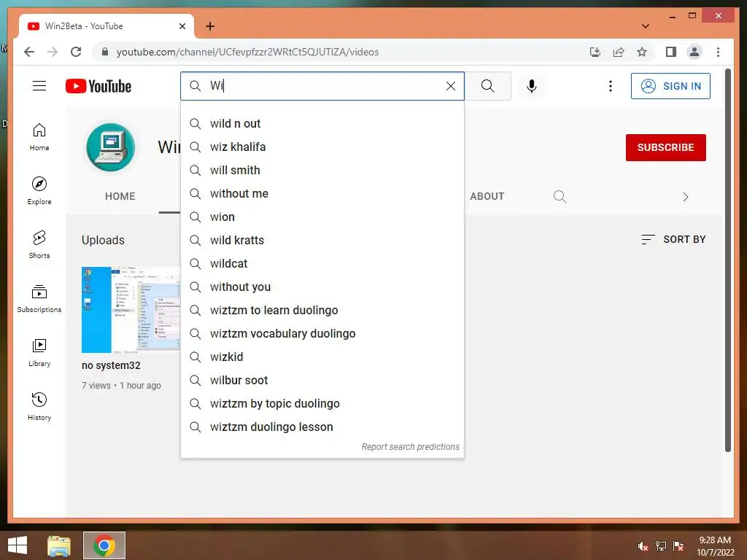Open the Chrome profile icon
Image resolution: width=747 pixels, height=560 pixels.
694,52
